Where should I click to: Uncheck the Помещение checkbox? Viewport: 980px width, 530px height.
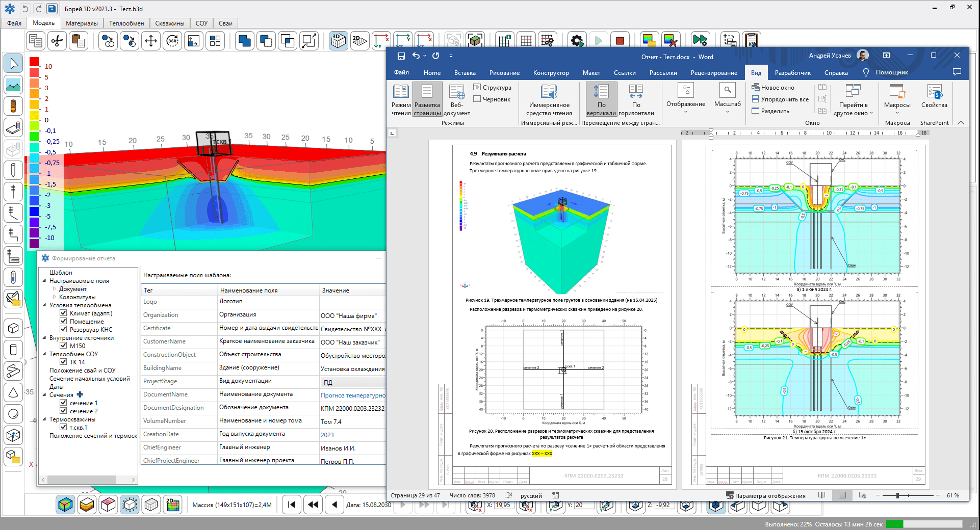coord(63,321)
